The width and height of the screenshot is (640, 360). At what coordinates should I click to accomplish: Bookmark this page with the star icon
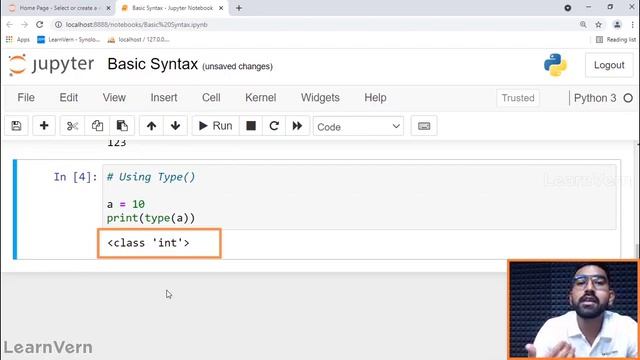click(x=598, y=24)
